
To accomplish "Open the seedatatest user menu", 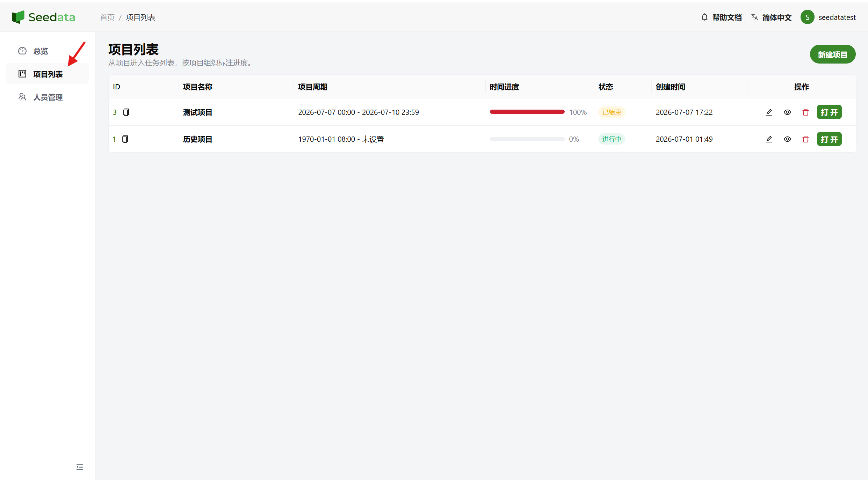I will coord(837,17).
